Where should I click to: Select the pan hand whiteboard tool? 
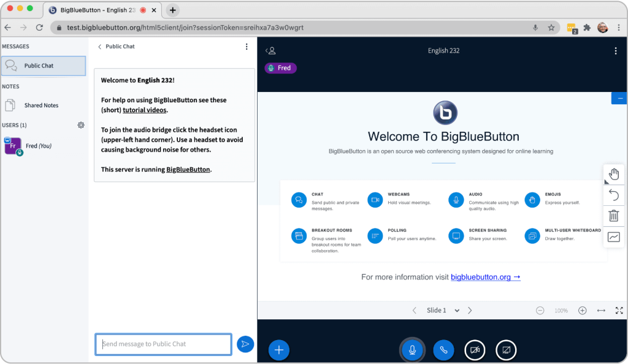[613, 175]
